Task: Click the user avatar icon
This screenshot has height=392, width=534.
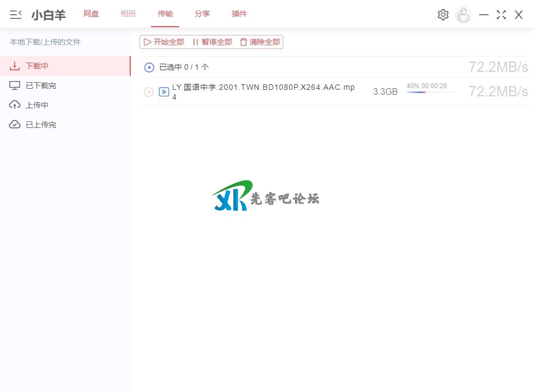Action: tap(463, 15)
